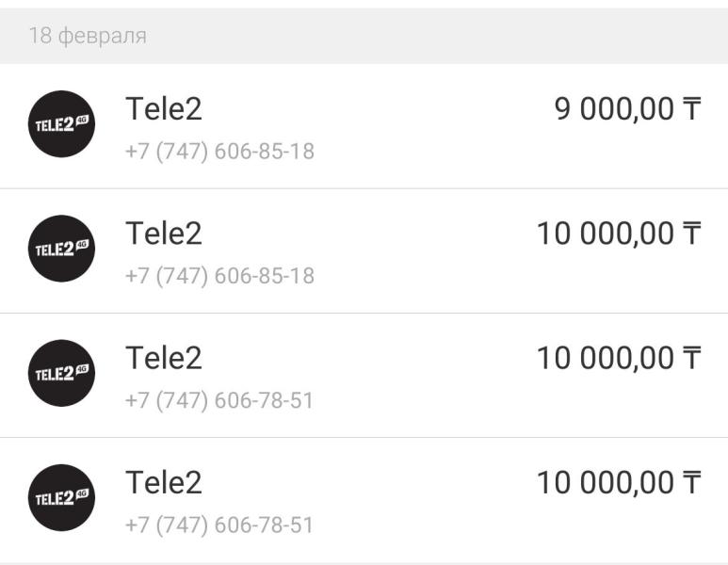Tap the Tele2 logo of the last 606-78-51 payment
This screenshot has width=728, height=565.
click(61, 498)
